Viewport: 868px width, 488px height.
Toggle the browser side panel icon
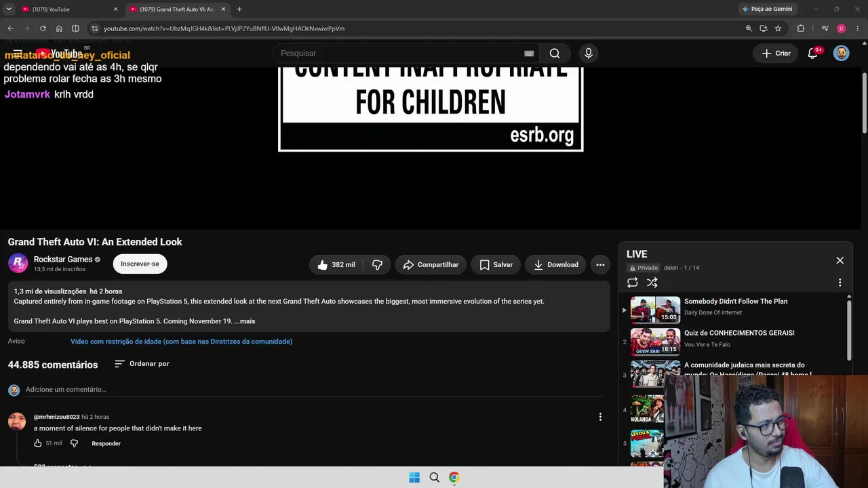pyautogui.click(x=75, y=28)
